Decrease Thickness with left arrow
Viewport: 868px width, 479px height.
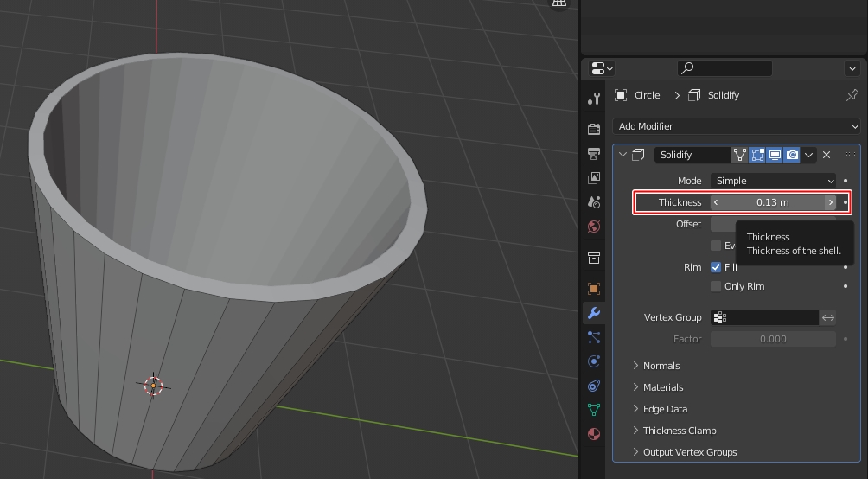[716, 202]
